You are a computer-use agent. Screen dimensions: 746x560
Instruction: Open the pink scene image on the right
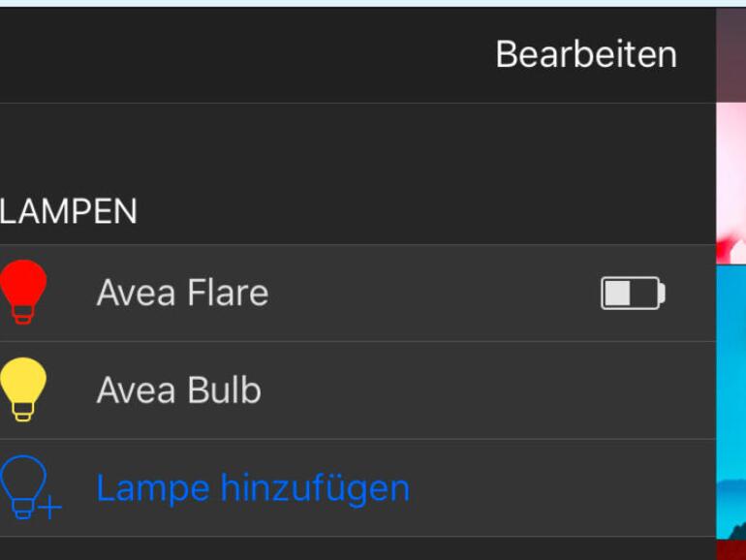[730, 184]
